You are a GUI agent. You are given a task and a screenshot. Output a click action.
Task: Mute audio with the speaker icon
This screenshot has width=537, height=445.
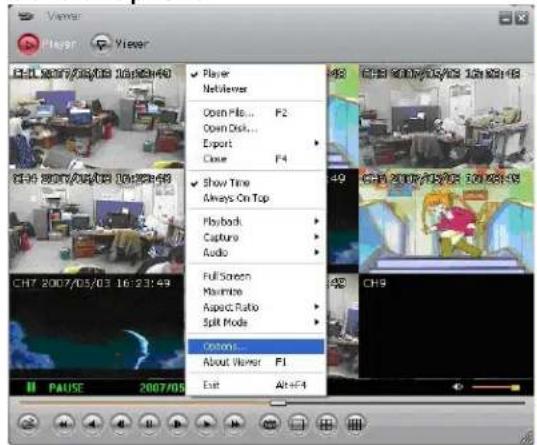coord(458,387)
